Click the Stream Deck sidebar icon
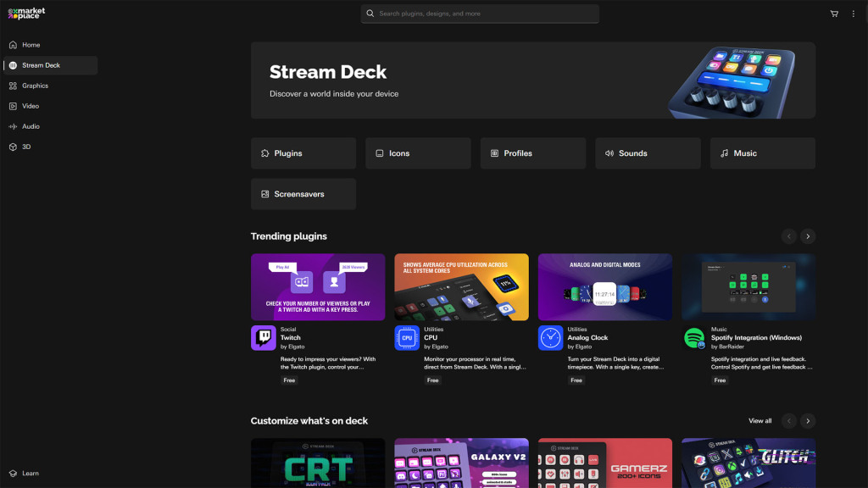The width and height of the screenshot is (868, 488). [x=13, y=65]
